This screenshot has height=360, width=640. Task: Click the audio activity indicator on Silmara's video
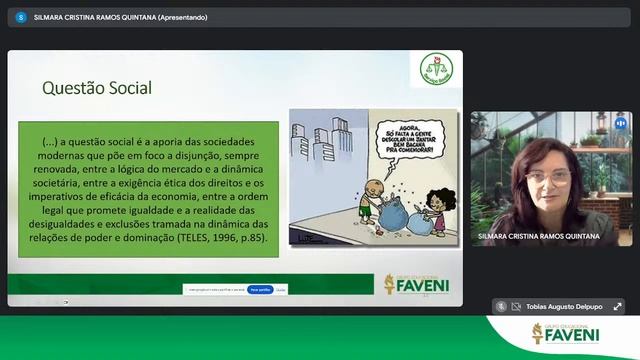[620, 123]
